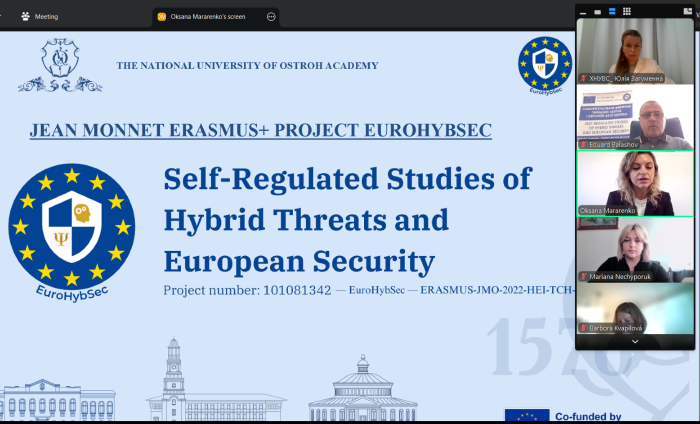This screenshot has height=424, width=700.
Task: Click the muted mic icon for Barbora Kvapilová
Action: coord(583,325)
